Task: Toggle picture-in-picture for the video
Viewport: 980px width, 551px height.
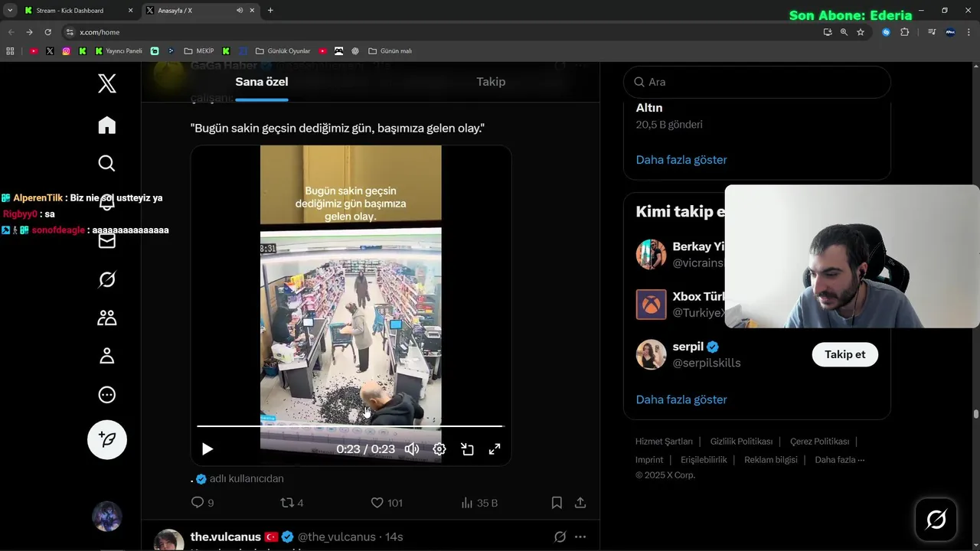Action: coord(467,449)
